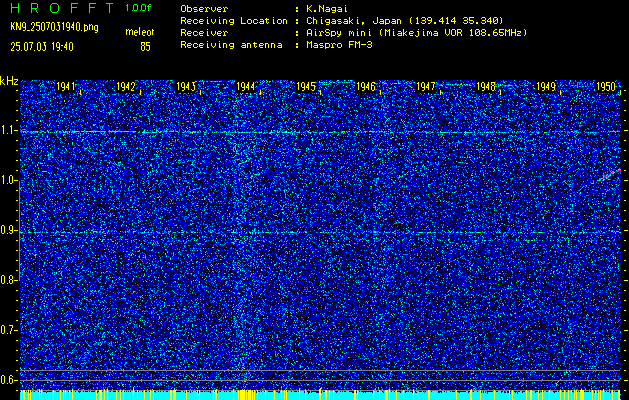Click the Maspro FM-3 antenna value

click(x=339, y=45)
